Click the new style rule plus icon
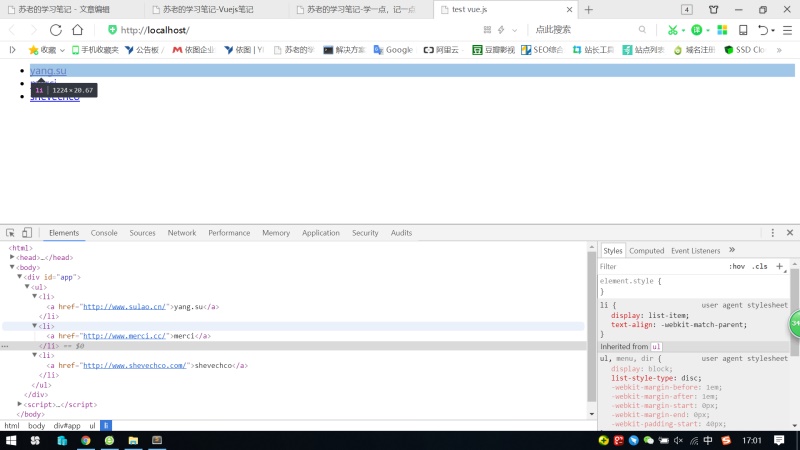This screenshot has width=800, height=450. coord(779,266)
